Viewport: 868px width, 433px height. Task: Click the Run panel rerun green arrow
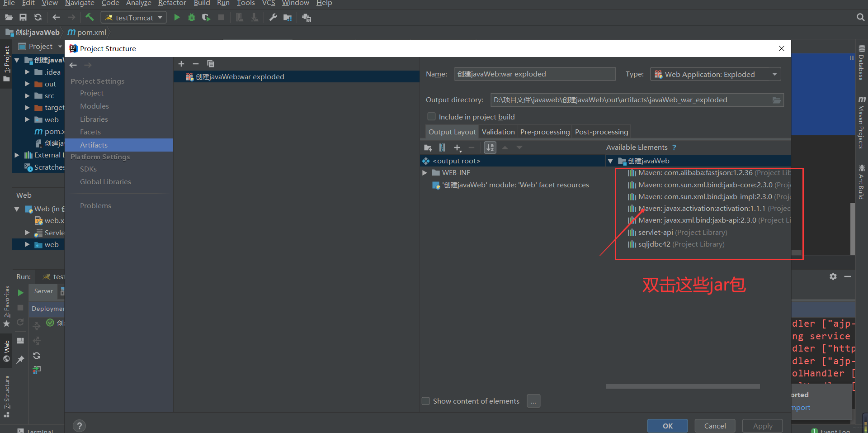20,293
